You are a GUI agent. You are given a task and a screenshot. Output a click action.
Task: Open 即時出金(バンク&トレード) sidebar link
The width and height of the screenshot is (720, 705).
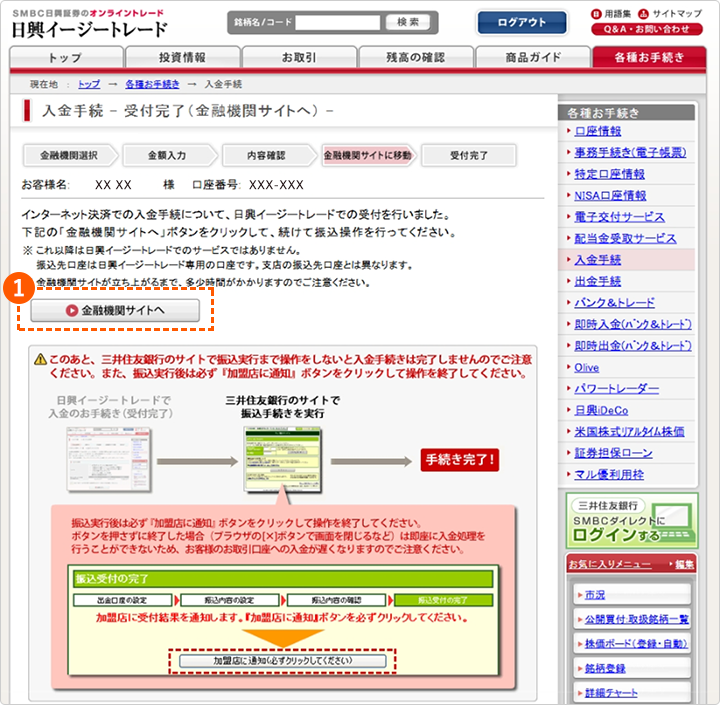pos(633,346)
